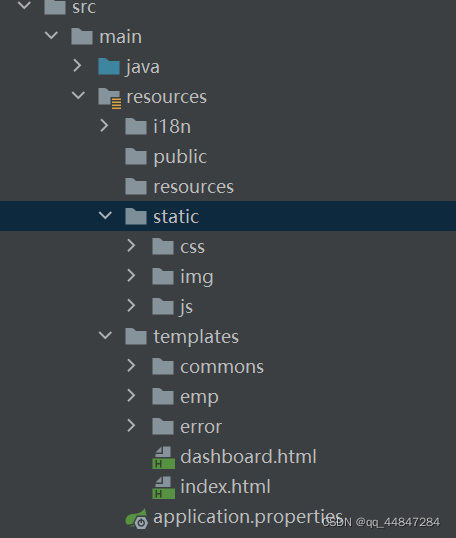Click the HTML file icon of index.html
The image size is (456, 538).
pyautogui.click(x=163, y=487)
